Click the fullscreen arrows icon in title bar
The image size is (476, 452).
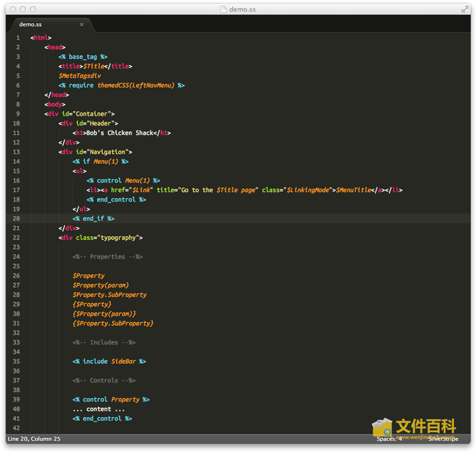tap(465, 10)
